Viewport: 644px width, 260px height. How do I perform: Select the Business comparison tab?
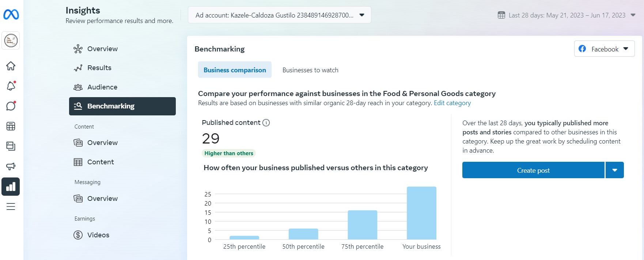click(235, 70)
